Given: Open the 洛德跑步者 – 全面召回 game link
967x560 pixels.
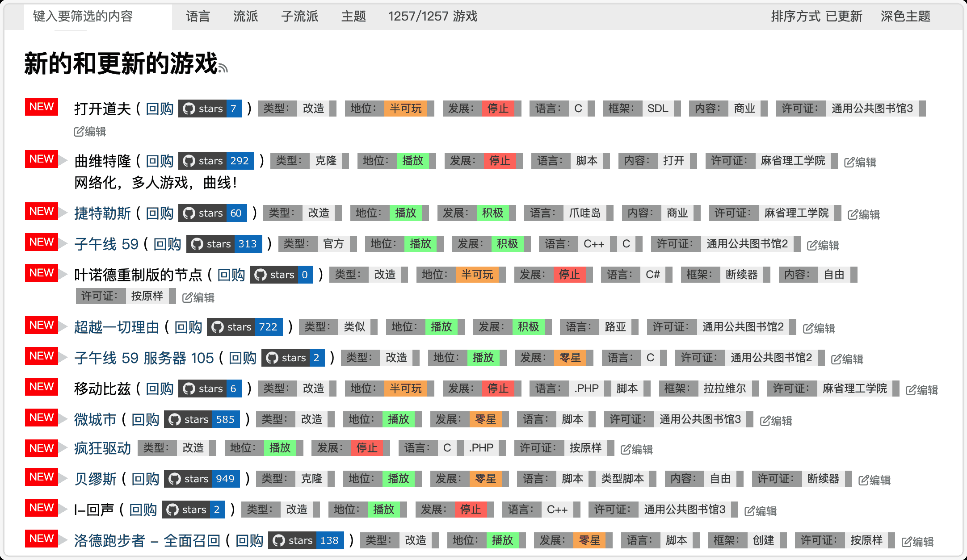Looking at the screenshot, I should pos(147,540).
